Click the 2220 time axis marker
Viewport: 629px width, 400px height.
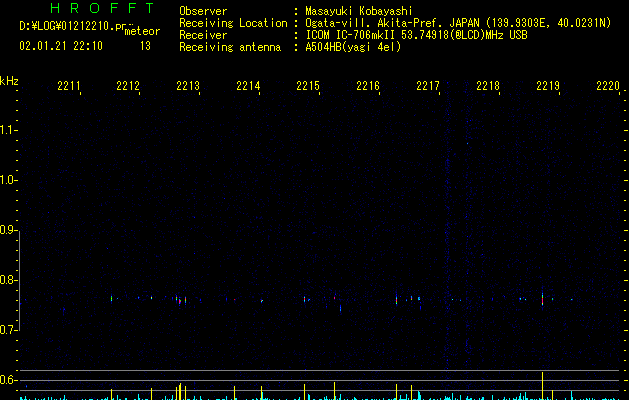point(608,85)
